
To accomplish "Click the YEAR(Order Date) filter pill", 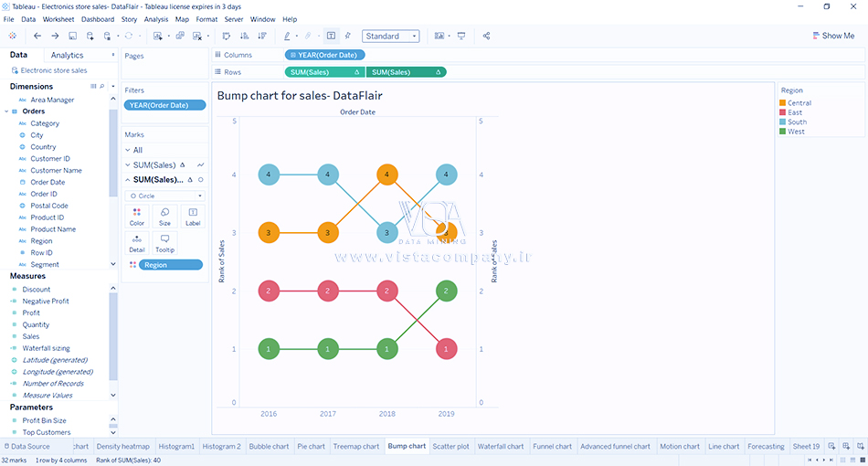I will (x=164, y=105).
